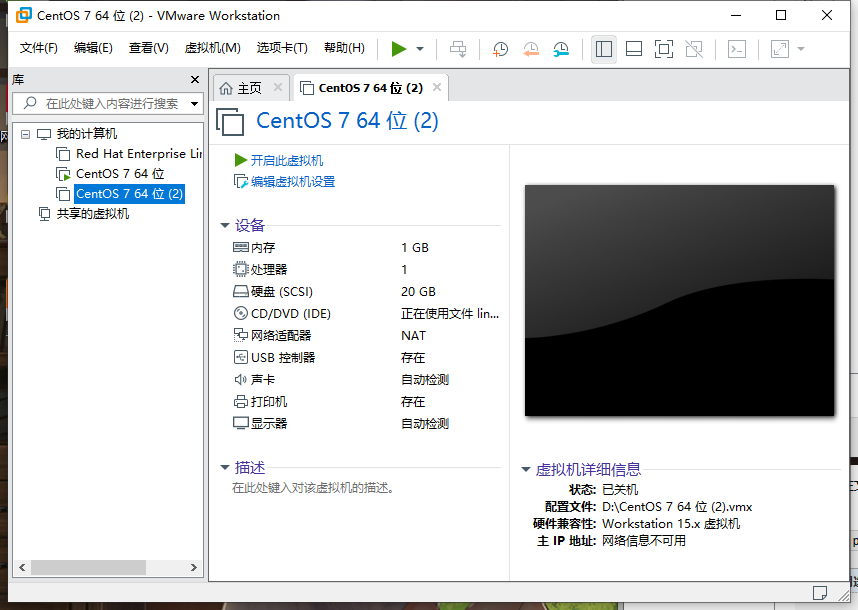
Task: Select 我的计算机 in the library tree
Action: point(86,133)
